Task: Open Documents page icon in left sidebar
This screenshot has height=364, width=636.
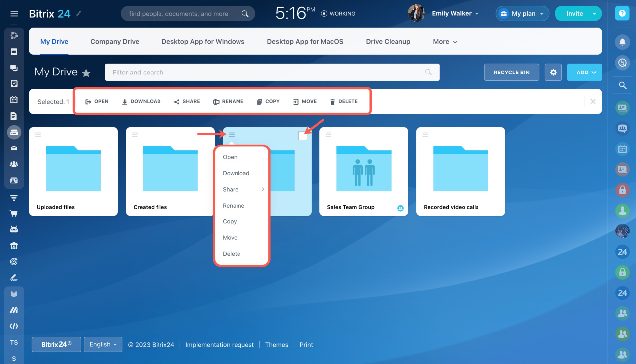Action: tap(14, 116)
